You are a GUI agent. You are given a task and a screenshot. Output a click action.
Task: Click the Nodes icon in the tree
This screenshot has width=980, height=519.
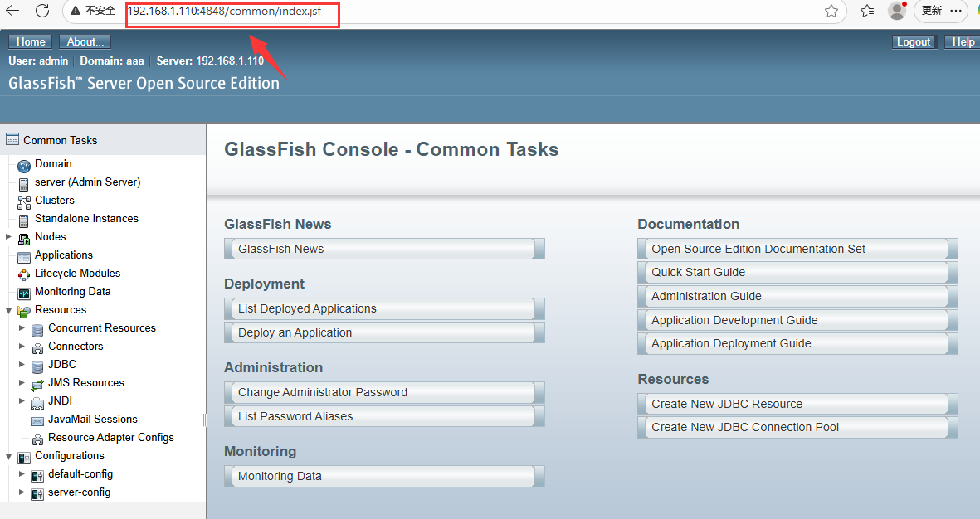[24, 239]
